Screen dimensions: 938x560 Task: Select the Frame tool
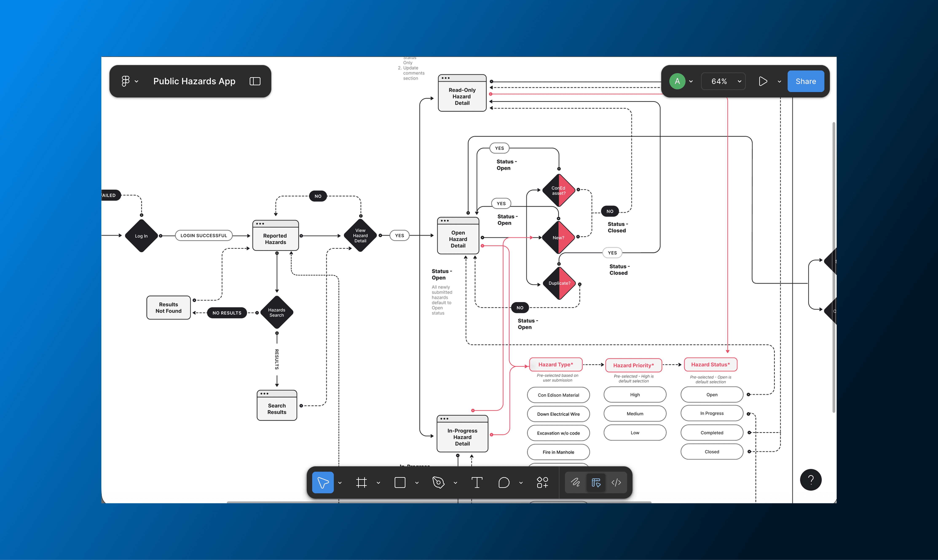click(x=362, y=482)
